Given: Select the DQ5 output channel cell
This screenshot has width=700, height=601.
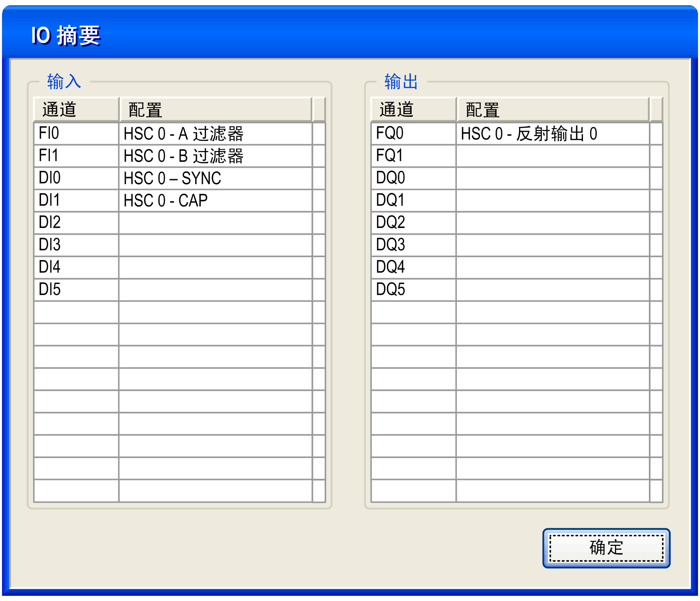Looking at the screenshot, I should click(413, 290).
